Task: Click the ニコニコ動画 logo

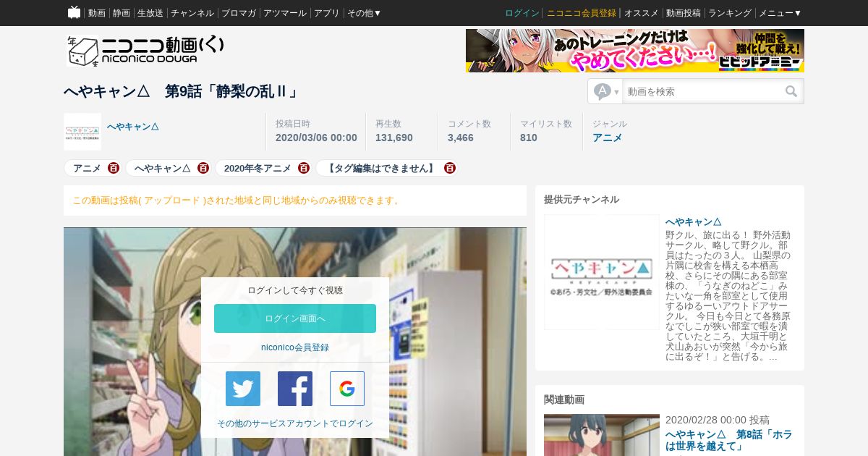Action: [x=145, y=50]
